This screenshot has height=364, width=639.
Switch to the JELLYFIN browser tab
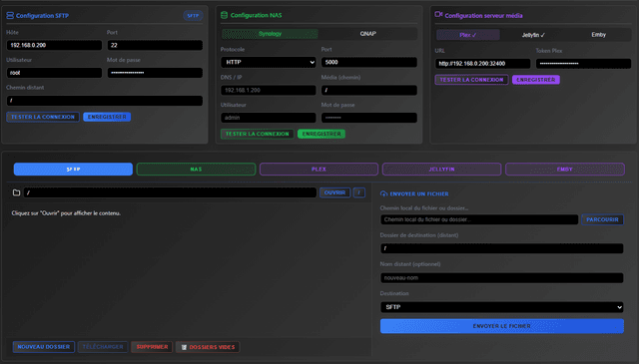tap(441, 169)
